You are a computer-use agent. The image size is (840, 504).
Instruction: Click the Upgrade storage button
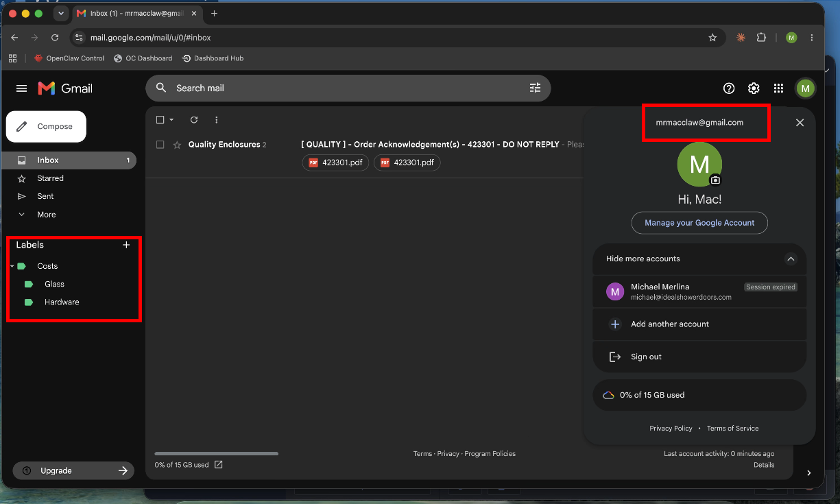(74, 470)
